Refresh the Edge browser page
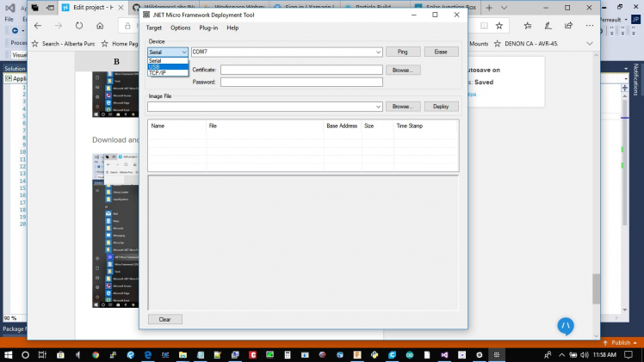 [x=79, y=26]
